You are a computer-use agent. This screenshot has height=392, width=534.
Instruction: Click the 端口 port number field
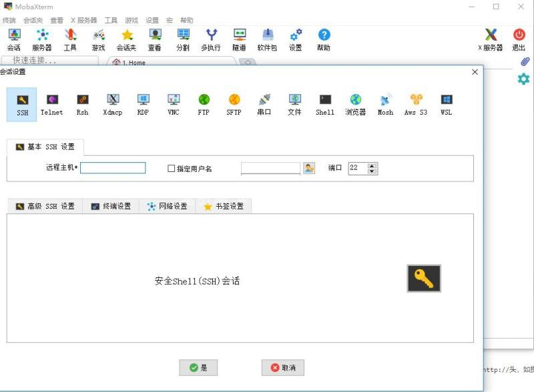(358, 168)
